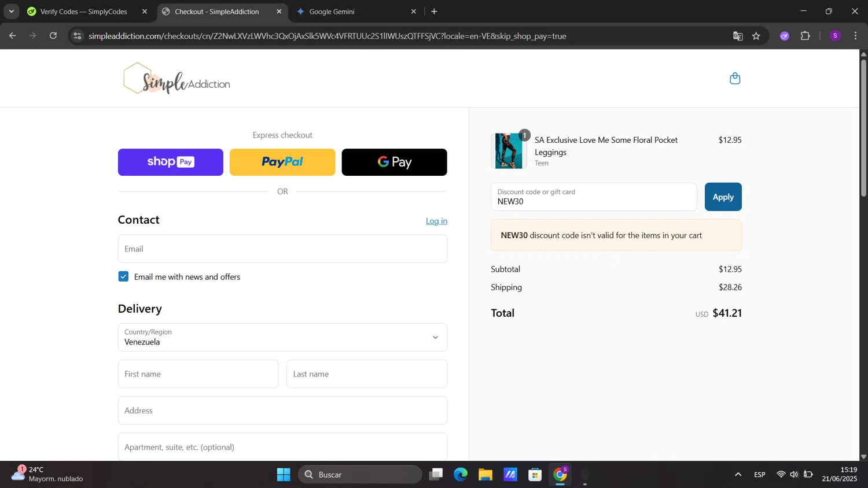This screenshot has width=868, height=488.
Task: Open Microsoft Edge from taskbar
Action: [461, 475]
